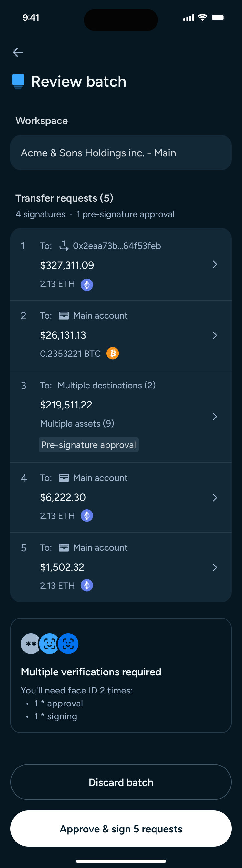Click the external address arrow icon in request 1
This screenshot has height=868, width=242.
(x=64, y=246)
